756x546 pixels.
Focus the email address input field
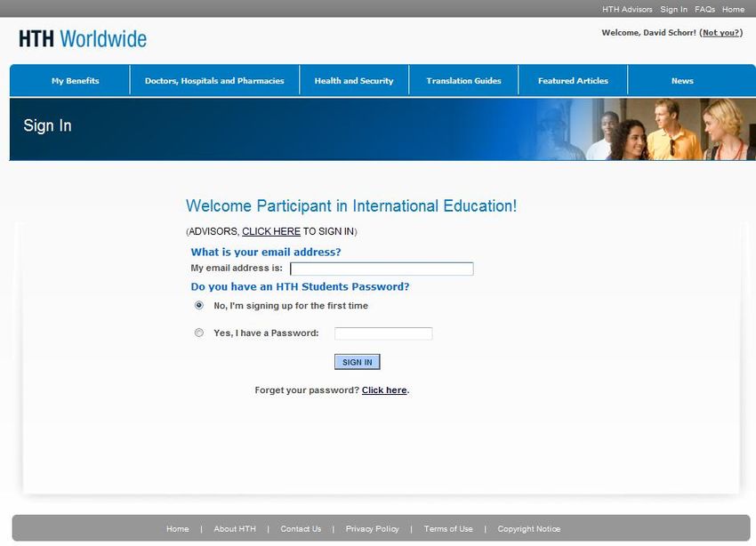click(382, 269)
